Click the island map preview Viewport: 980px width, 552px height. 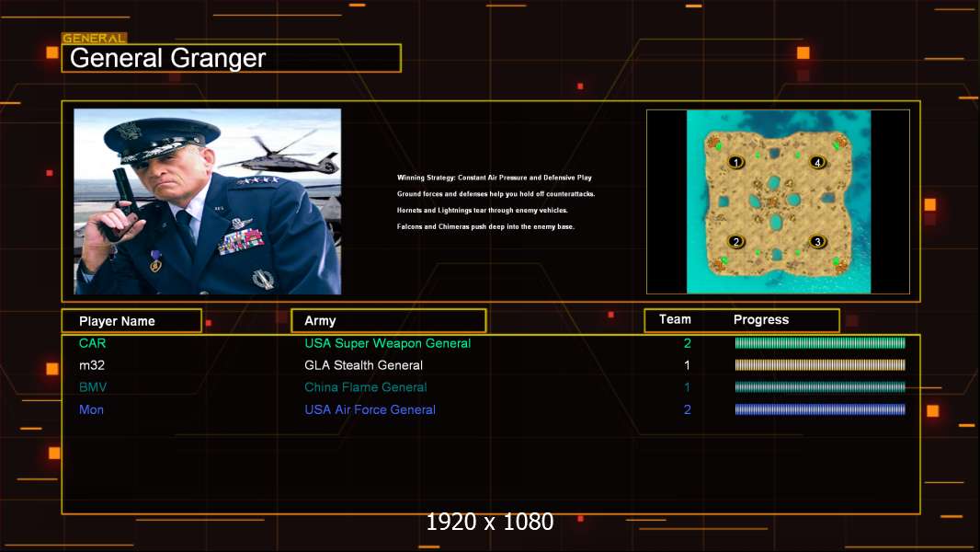pyautogui.click(x=779, y=201)
